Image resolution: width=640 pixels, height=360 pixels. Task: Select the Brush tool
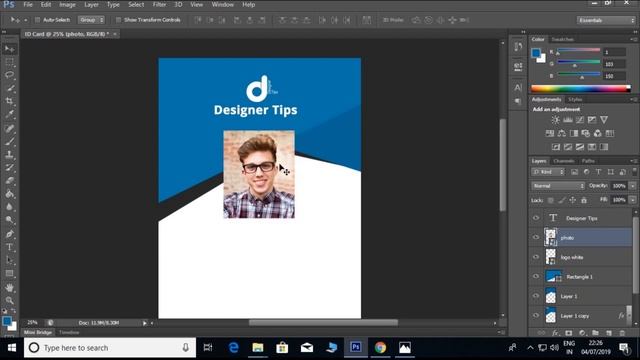pos(9,142)
